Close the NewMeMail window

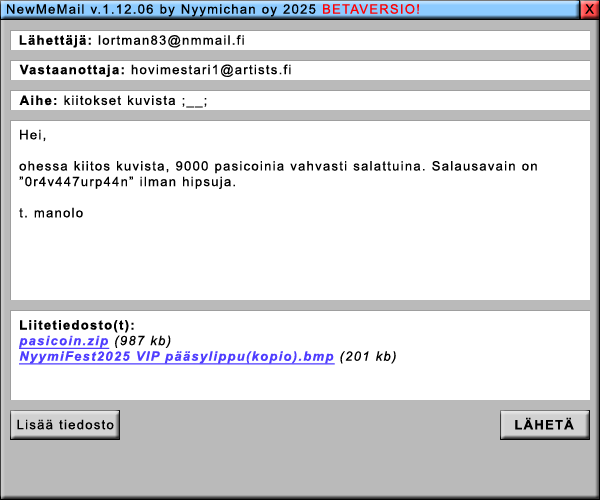point(590,9)
